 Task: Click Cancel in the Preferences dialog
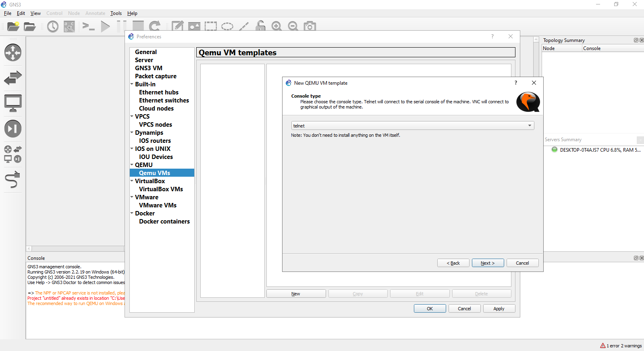click(x=464, y=309)
